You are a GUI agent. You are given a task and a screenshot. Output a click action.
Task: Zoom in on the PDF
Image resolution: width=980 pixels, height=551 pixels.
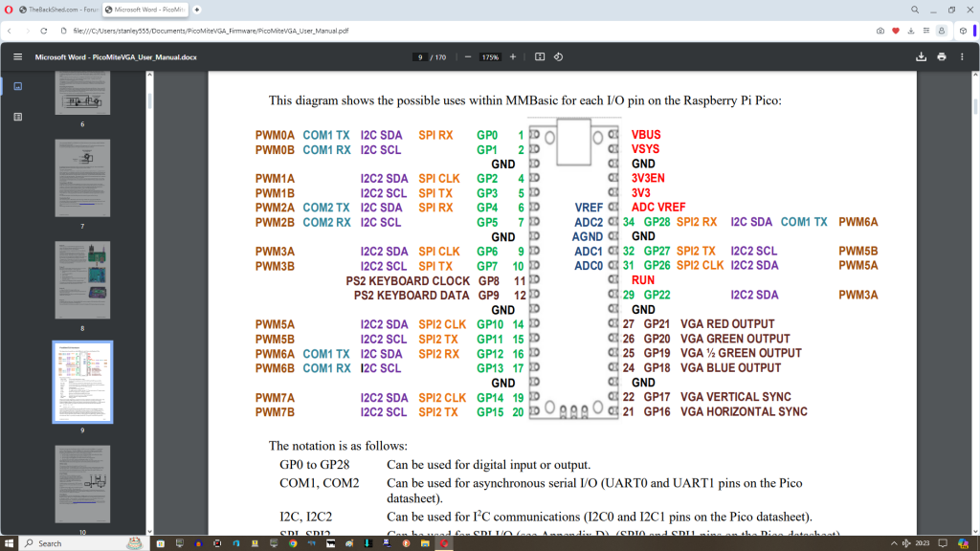pyautogui.click(x=513, y=56)
